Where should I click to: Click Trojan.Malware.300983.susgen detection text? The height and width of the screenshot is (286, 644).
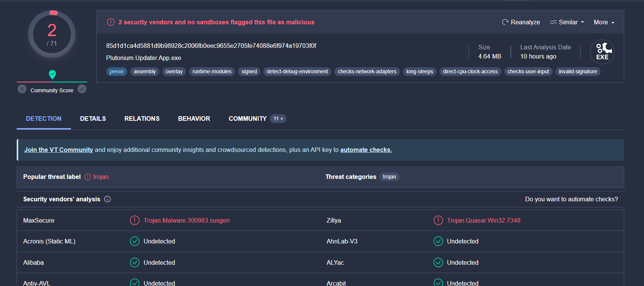(187, 220)
